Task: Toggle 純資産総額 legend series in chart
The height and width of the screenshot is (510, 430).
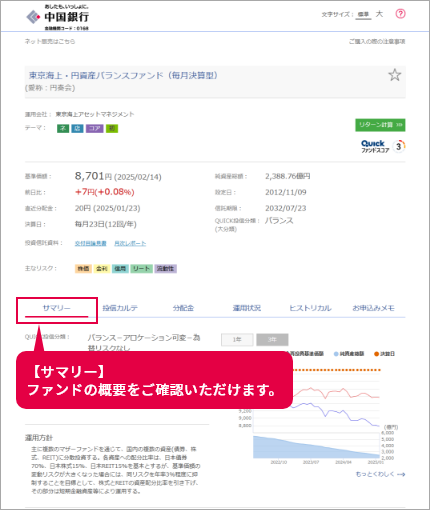Action: tap(349, 354)
